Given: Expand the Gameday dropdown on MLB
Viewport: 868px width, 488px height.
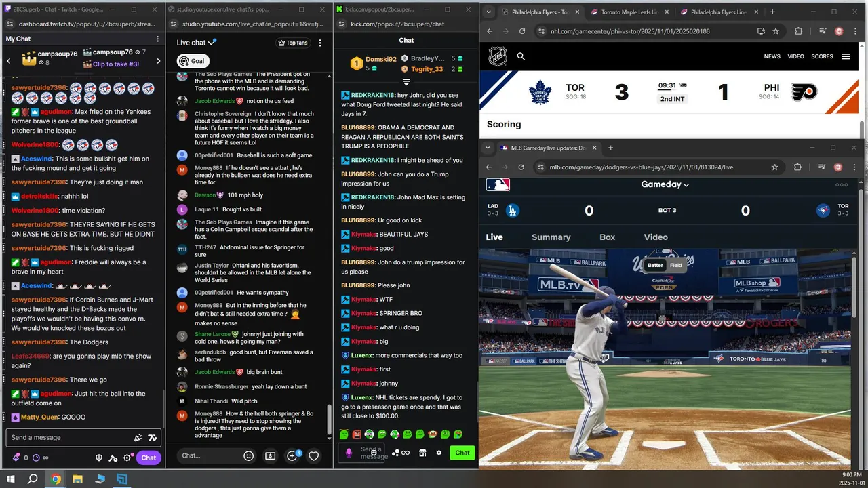Looking at the screenshot, I should pyautogui.click(x=665, y=184).
